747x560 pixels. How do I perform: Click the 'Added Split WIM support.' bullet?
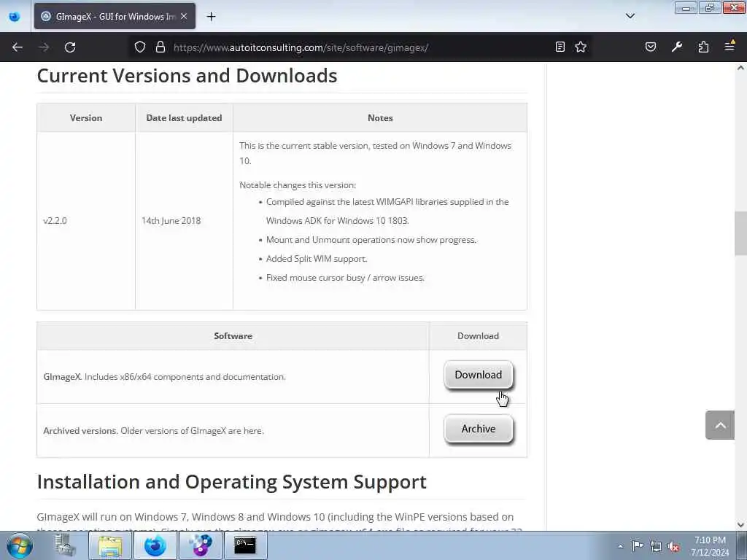pyautogui.click(x=317, y=259)
